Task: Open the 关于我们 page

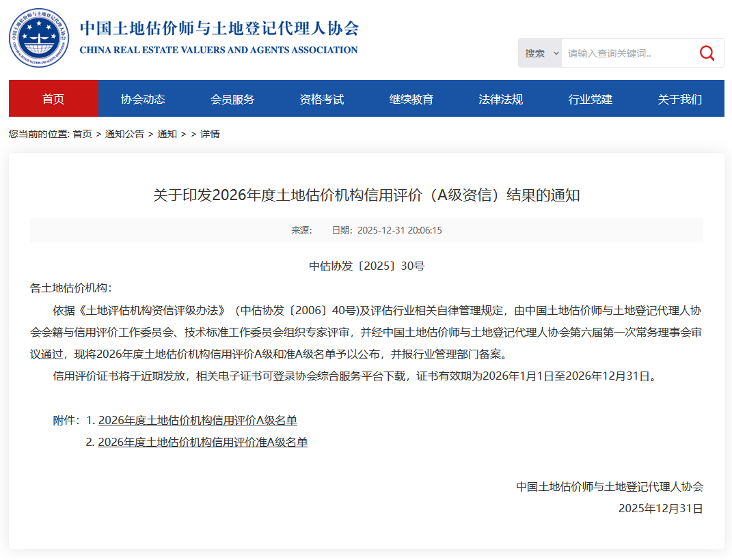Action: click(x=679, y=99)
